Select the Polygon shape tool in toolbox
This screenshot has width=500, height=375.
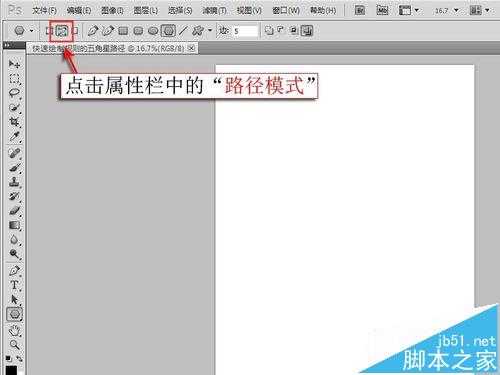(x=14, y=314)
